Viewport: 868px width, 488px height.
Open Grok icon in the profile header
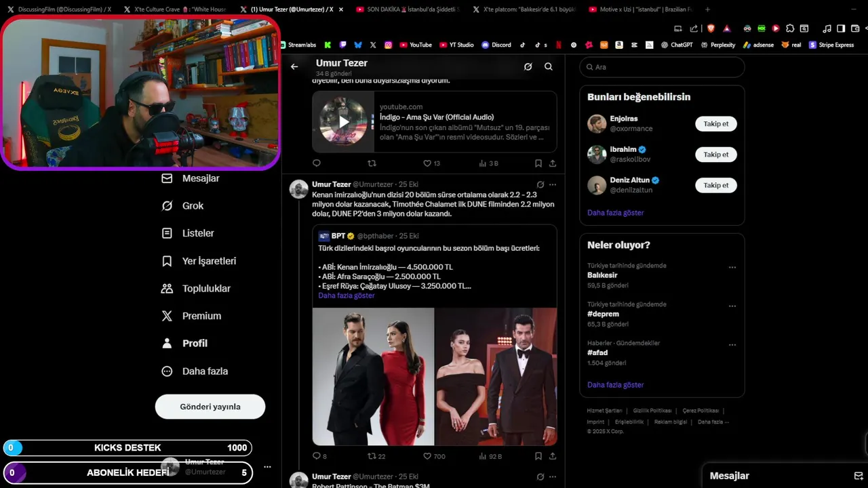pos(528,66)
